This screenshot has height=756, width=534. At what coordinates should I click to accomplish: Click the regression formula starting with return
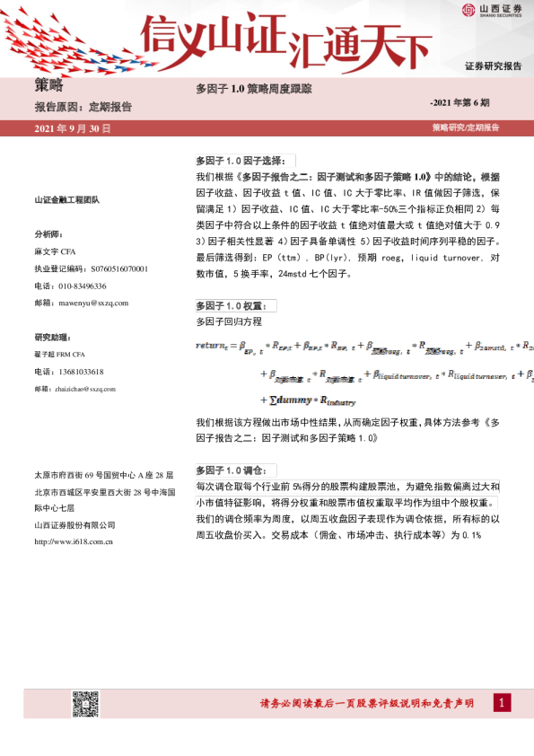[365, 374]
